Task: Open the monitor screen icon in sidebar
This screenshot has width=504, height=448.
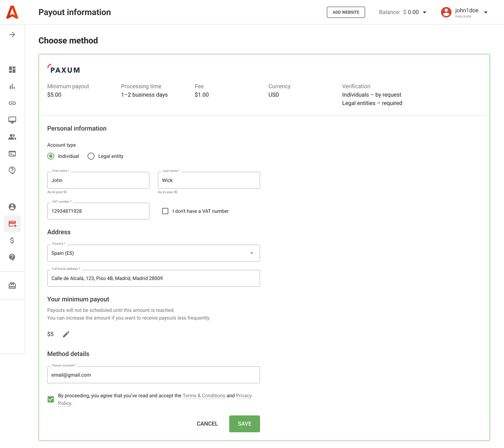Action: [x=12, y=120]
